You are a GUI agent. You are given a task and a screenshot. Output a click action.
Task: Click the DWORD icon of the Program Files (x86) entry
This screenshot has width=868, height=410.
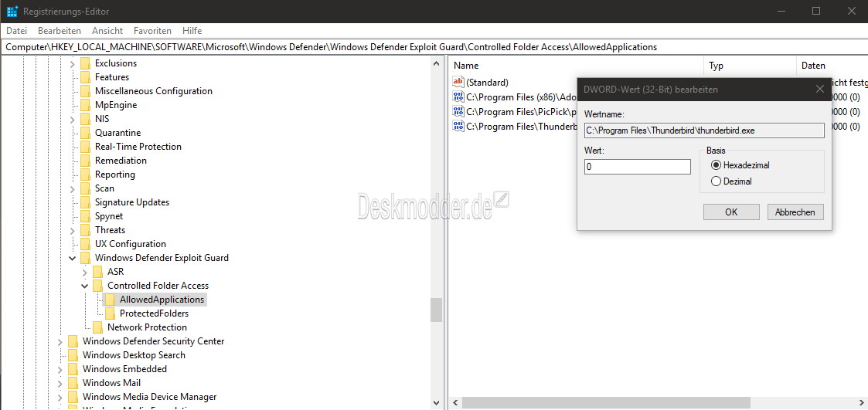[458, 97]
